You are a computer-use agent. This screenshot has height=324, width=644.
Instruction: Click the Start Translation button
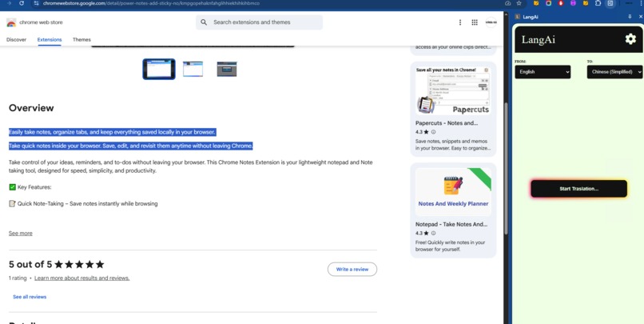point(578,189)
